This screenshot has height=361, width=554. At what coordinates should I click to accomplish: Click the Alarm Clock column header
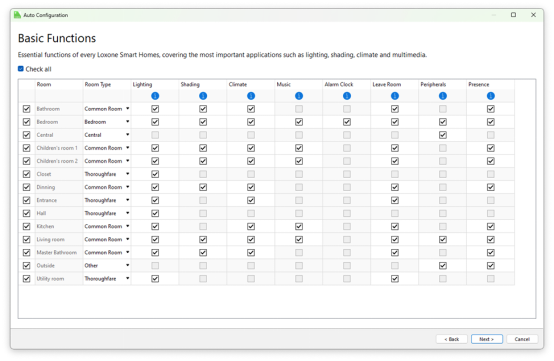[x=347, y=84]
